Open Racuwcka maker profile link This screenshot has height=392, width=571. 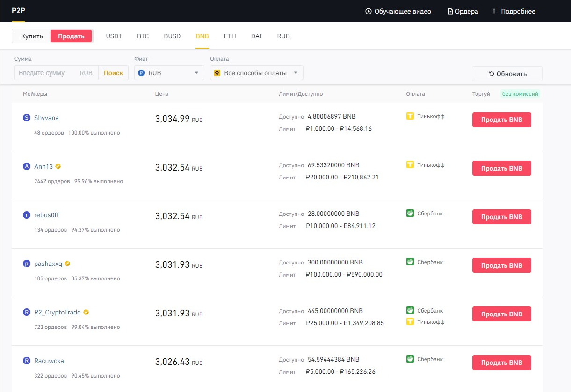pos(49,361)
